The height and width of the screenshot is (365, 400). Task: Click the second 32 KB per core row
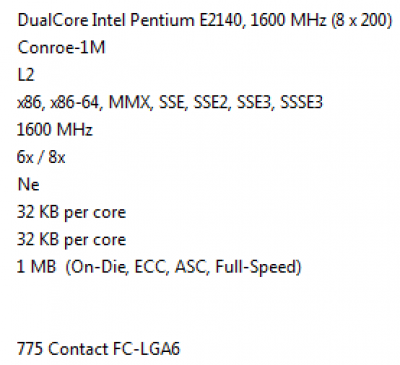tap(71, 240)
